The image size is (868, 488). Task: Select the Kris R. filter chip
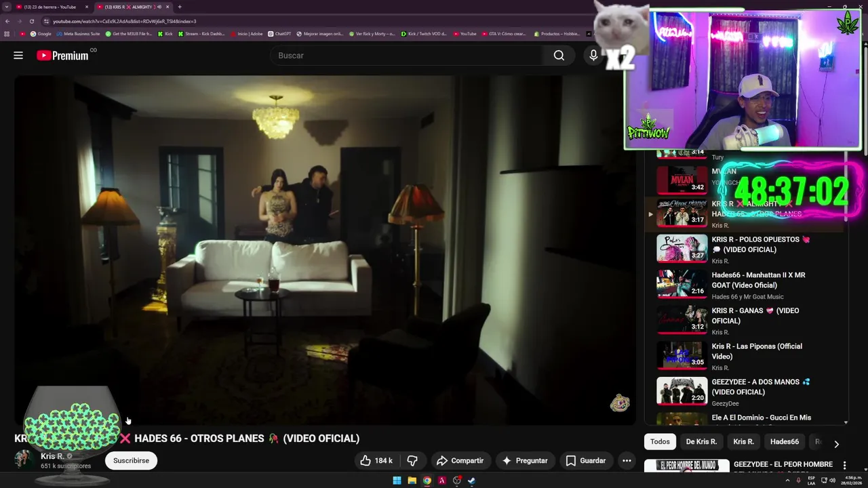[x=743, y=442]
